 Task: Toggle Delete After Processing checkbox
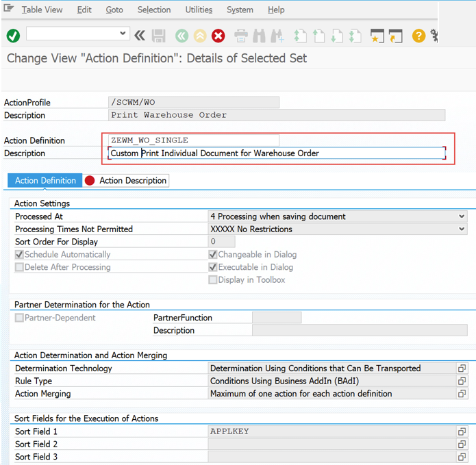tap(19, 267)
